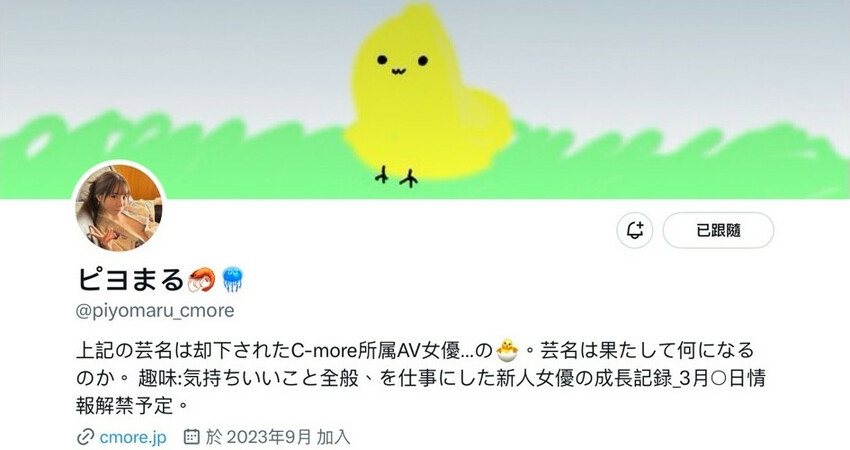Click the blue jellyfish emoji
This screenshot has width=850, height=450.
233,280
